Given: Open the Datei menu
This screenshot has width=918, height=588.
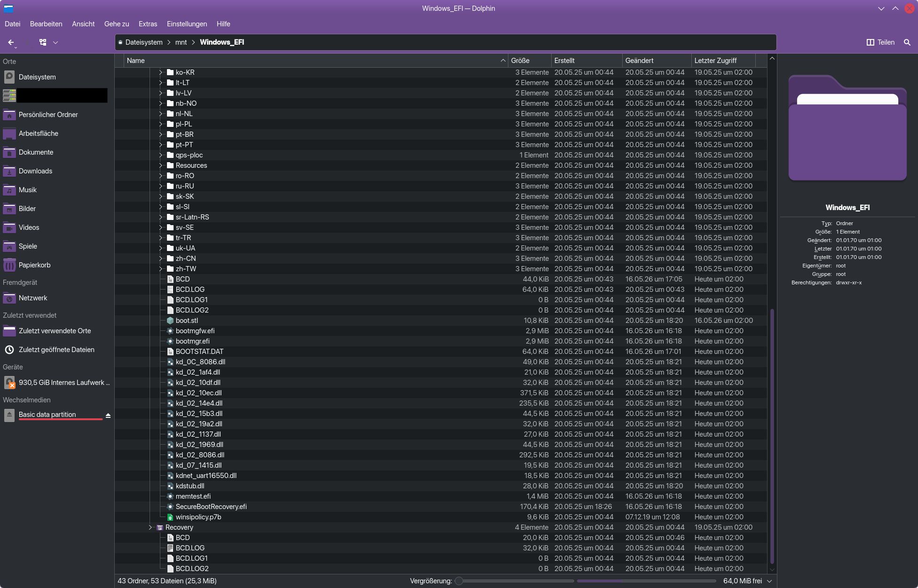Looking at the screenshot, I should [x=13, y=24].
